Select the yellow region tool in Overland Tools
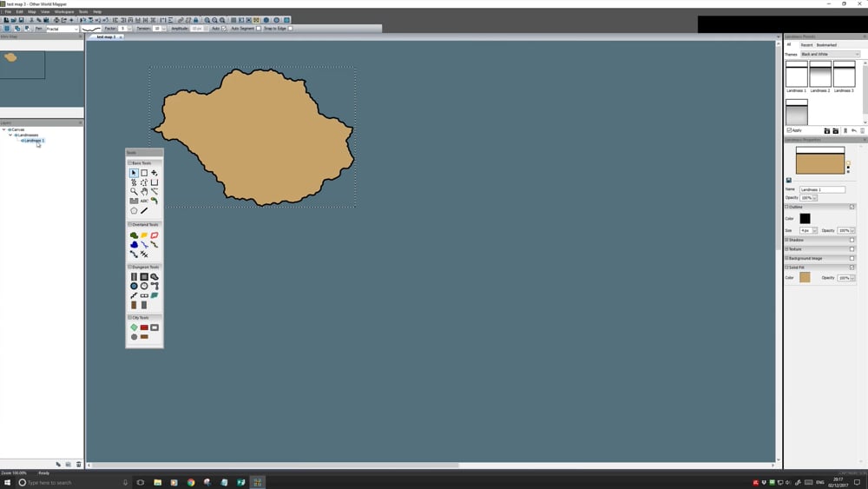 coord(144,235)
